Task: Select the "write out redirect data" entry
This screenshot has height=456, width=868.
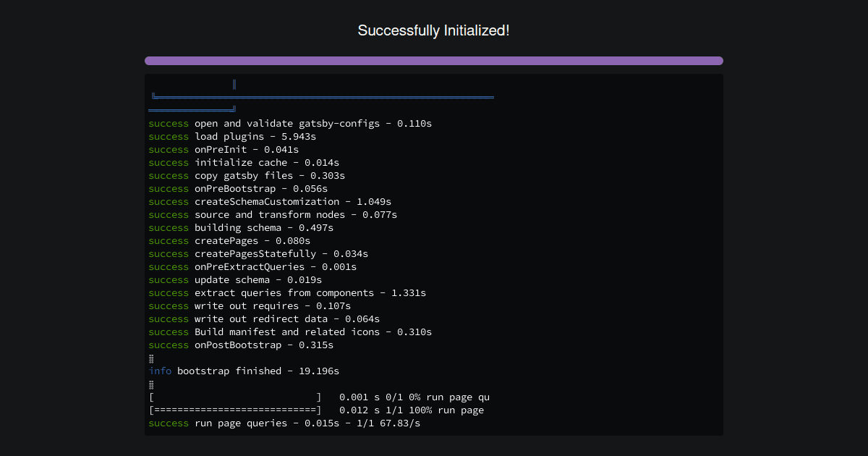Action: pyautogui.click(x=264, y=318)
